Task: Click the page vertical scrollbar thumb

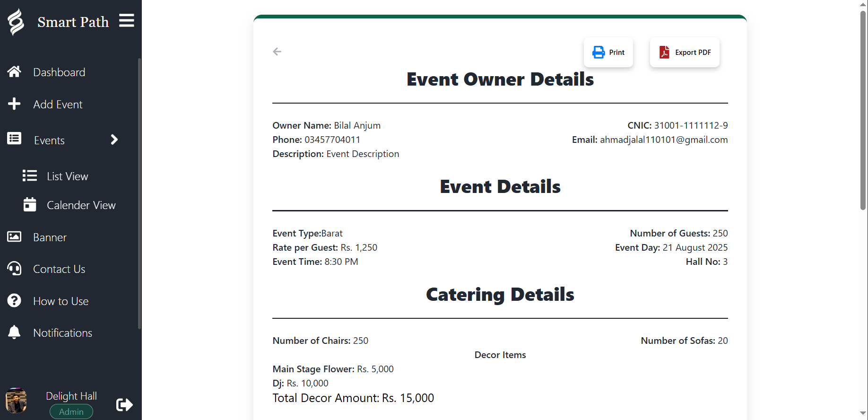Action: coord(863,109)
